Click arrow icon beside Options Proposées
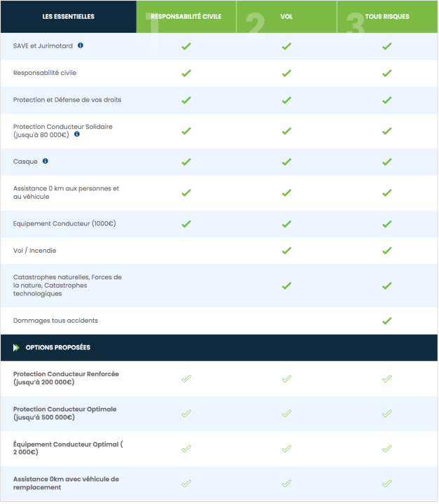The image size is (439, 504). (16, 347)
